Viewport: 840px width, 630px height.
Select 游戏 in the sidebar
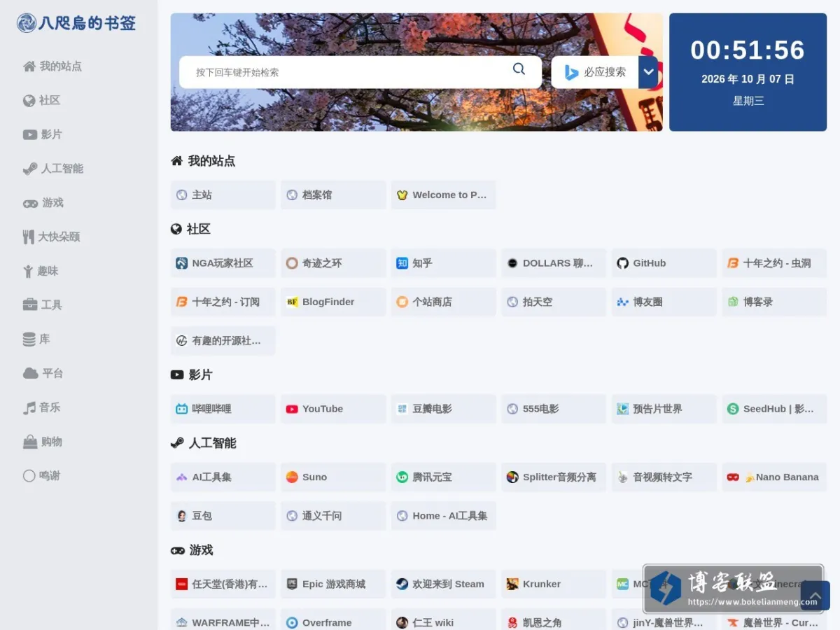click(43, 203)
